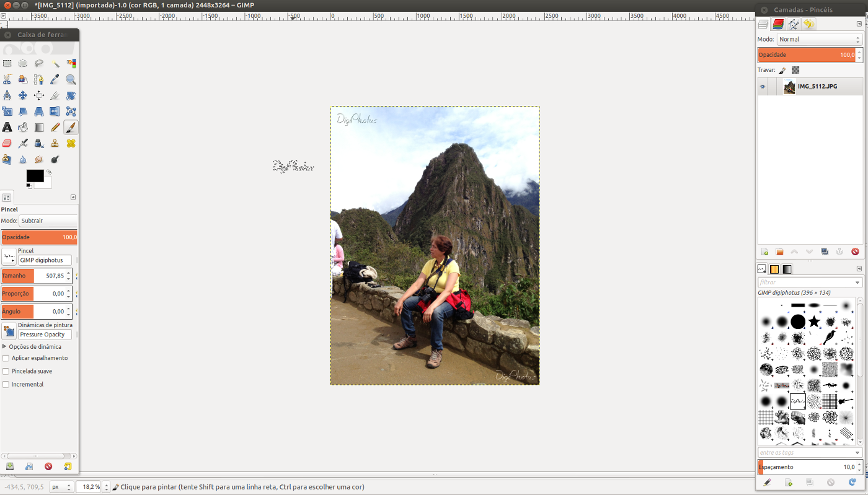Open the brush tag filter dropdown
Viewport: 868px width, 495px height.
point(858,283)
